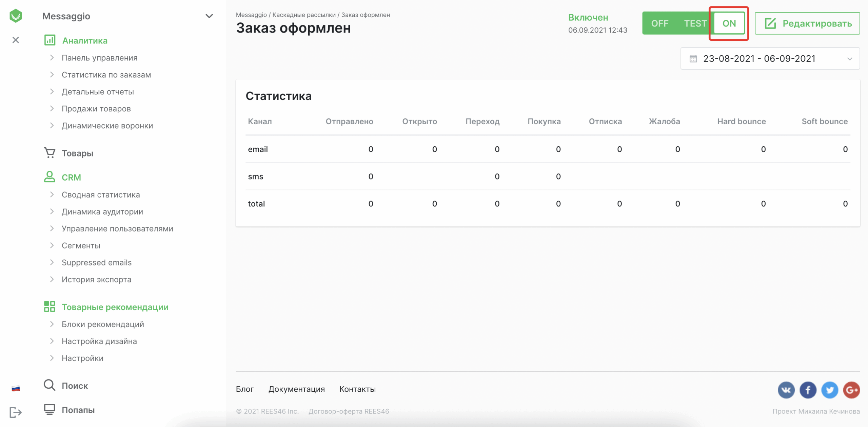Image resolution: width=868 pixels, height=427 pixels.
Task: Click the Редактировать button
Action: click(807, 23)
